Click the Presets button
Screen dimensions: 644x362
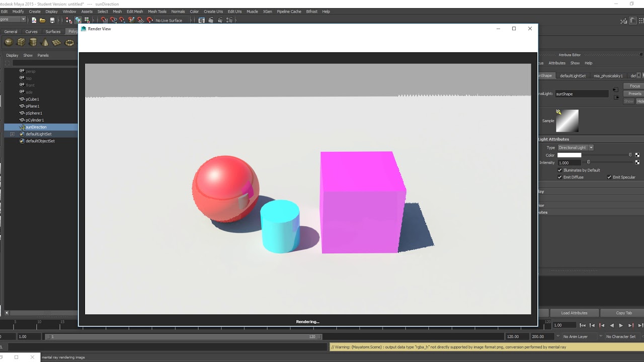click(635, 94)
